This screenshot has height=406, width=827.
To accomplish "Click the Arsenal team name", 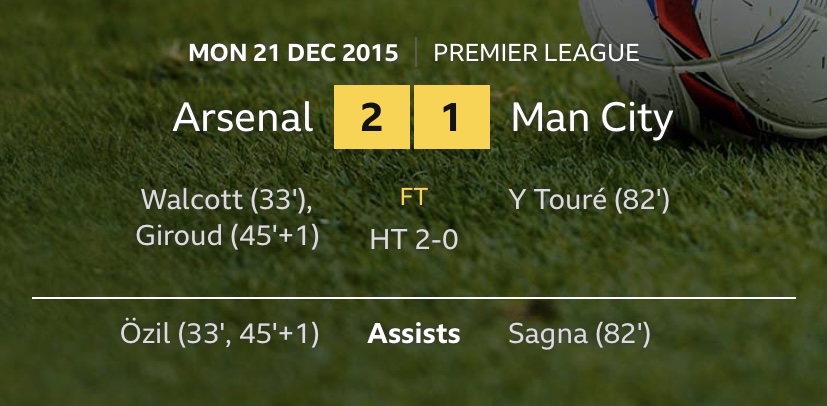I will click(243, 117).
